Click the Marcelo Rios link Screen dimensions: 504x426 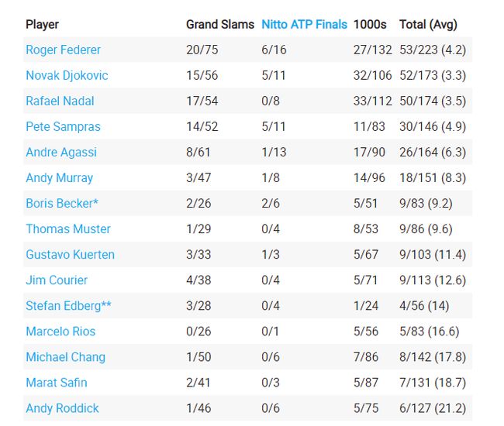point(60,332)
